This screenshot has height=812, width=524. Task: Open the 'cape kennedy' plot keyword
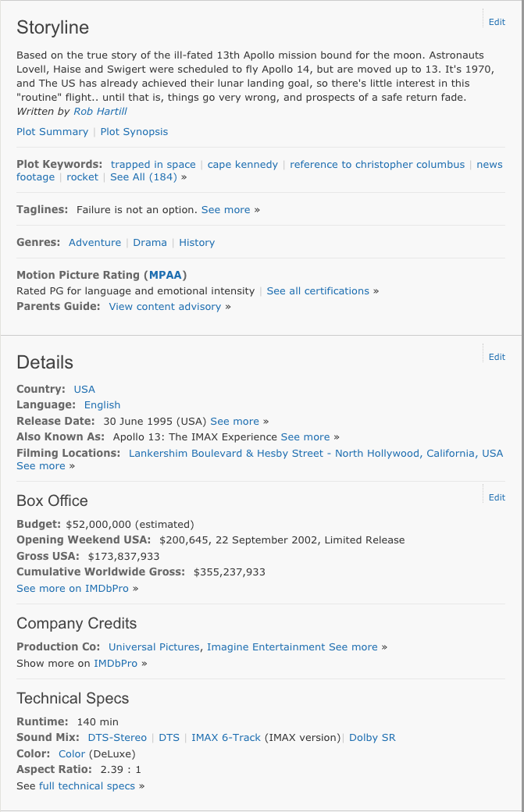[x=242, y=165]
